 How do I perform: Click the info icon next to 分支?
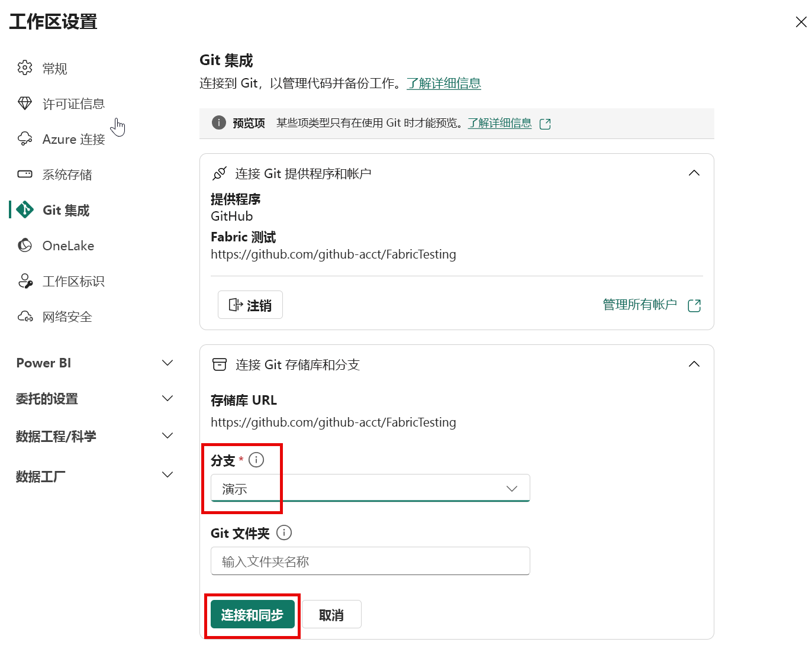[256, 460]
